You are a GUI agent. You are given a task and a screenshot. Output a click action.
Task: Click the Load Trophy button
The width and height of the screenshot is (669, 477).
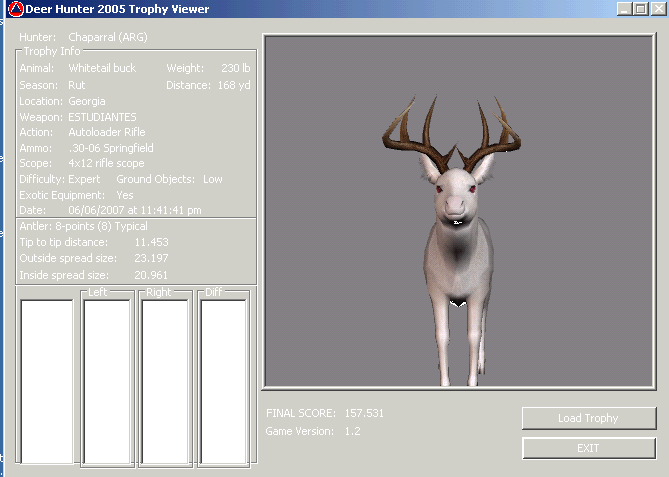click(589, 418)
